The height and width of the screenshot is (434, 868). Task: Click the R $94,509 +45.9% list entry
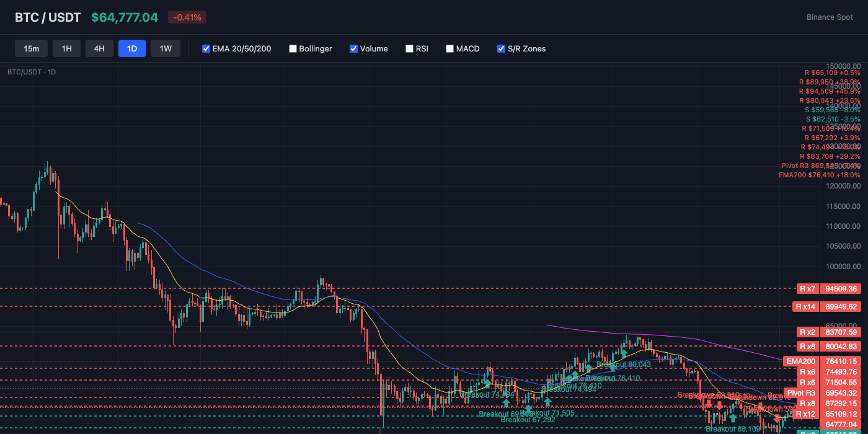[830, 91]
